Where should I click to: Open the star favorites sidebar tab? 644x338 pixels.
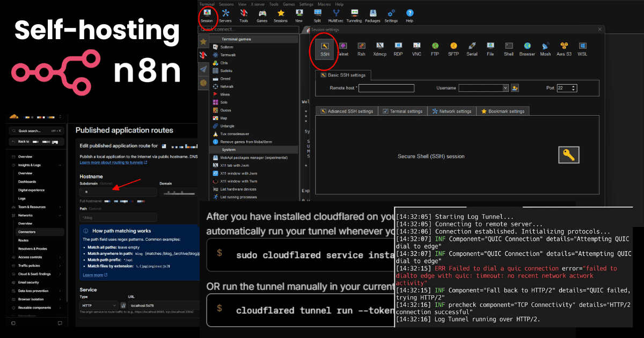click(x=203, y=41)
